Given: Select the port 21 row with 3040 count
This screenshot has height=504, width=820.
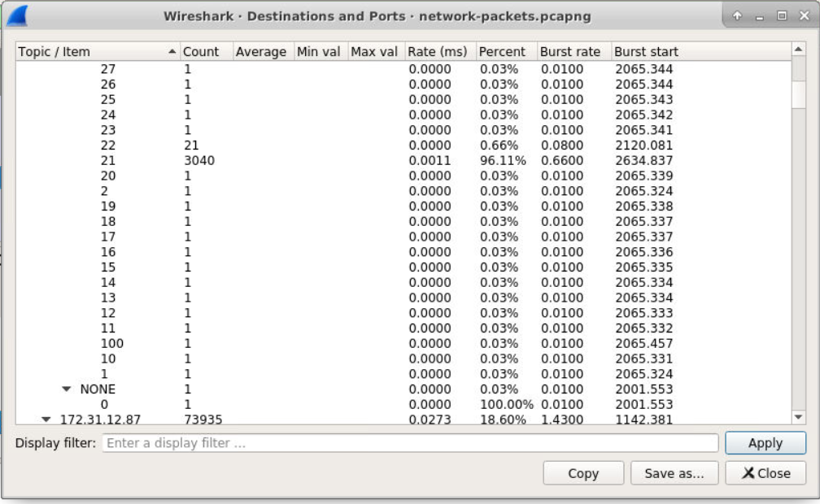Looking at the screenshot, I should 107,161.
